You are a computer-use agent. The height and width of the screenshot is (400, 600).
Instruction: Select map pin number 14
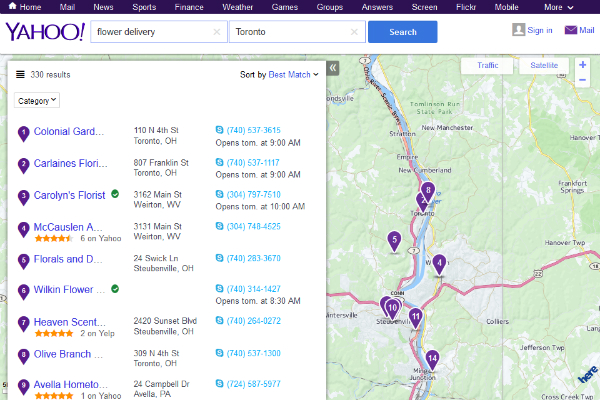[432, 359]
